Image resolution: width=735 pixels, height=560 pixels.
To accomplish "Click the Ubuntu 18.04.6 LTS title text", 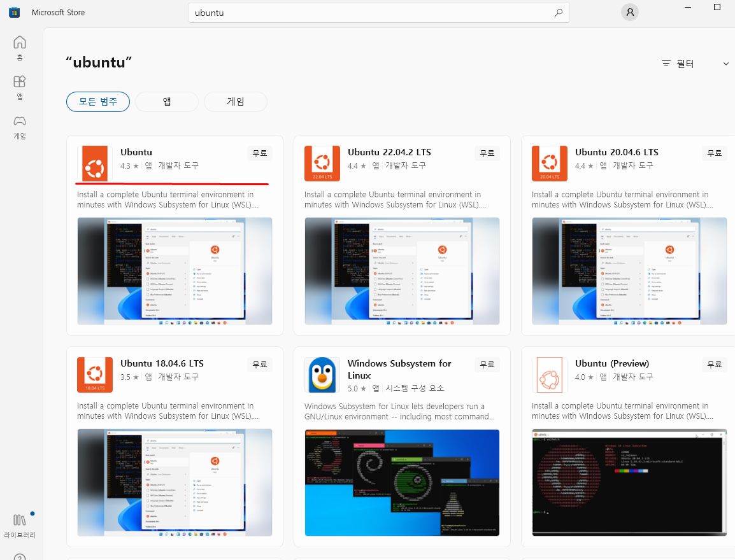I will (162, 363).
